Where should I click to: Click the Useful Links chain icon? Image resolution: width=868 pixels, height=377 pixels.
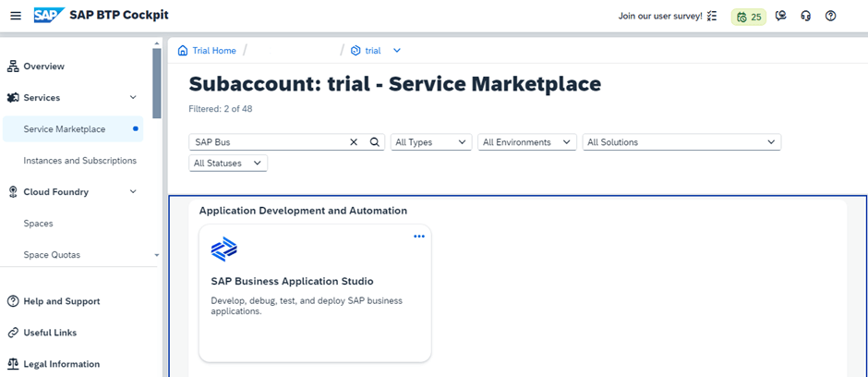[13, 333]
